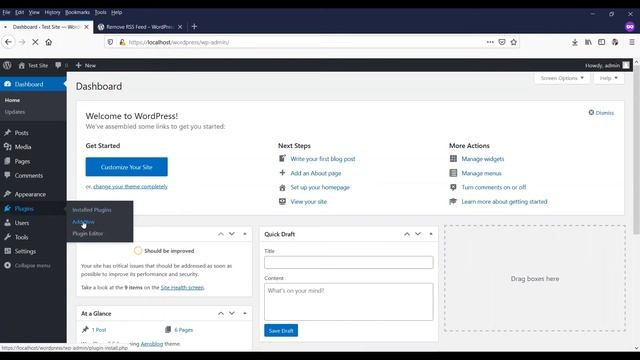
Task: Click Quick Draft Title input field
Action: pyautogui.click(x=349, y=262)
